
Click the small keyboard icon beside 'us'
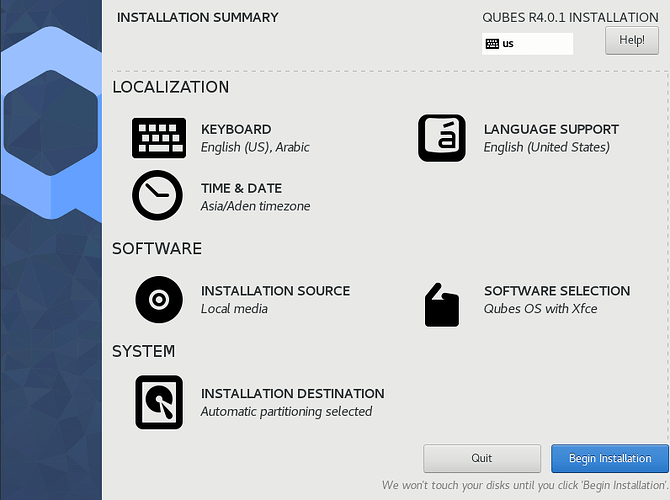tap(492, 44)
